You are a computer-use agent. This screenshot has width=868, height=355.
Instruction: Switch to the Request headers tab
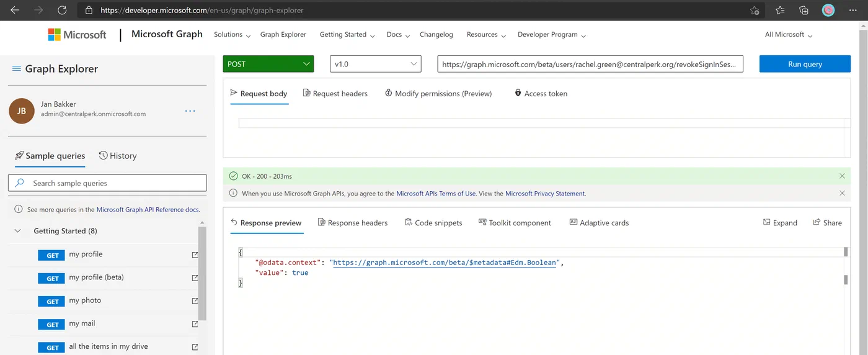[335, 94]
